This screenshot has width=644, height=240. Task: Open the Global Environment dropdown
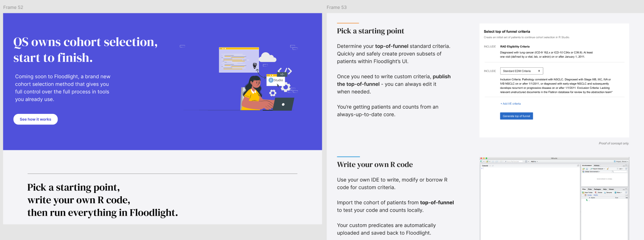[x=592, y=171]
